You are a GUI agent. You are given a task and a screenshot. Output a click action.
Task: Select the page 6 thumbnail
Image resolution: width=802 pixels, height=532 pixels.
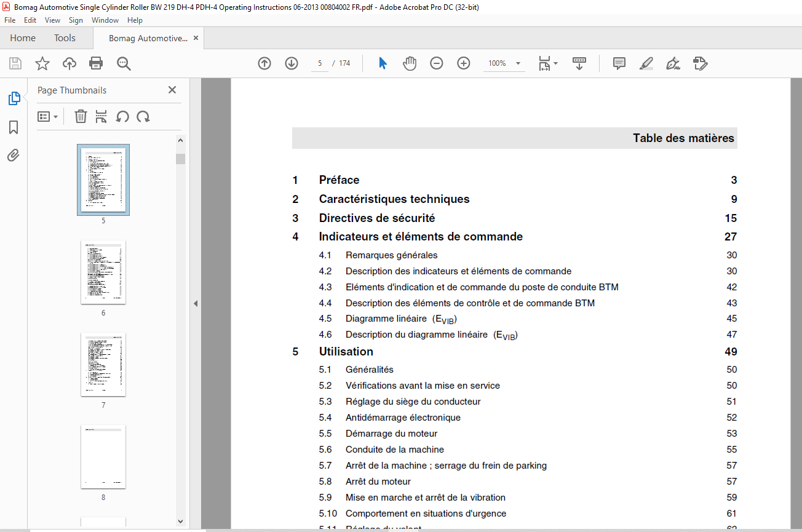click(x=103, y=272)
